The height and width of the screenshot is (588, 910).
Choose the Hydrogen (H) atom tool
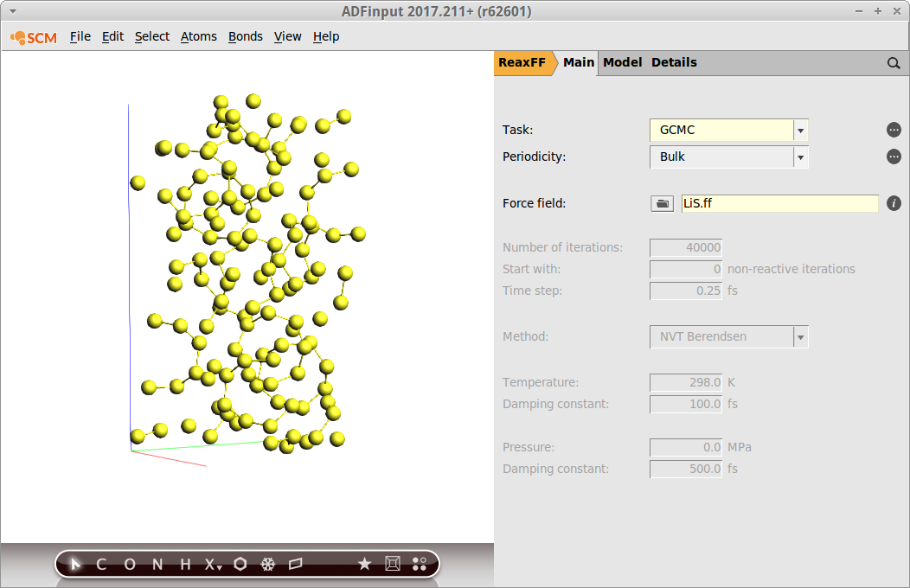(x=185, y=565)
